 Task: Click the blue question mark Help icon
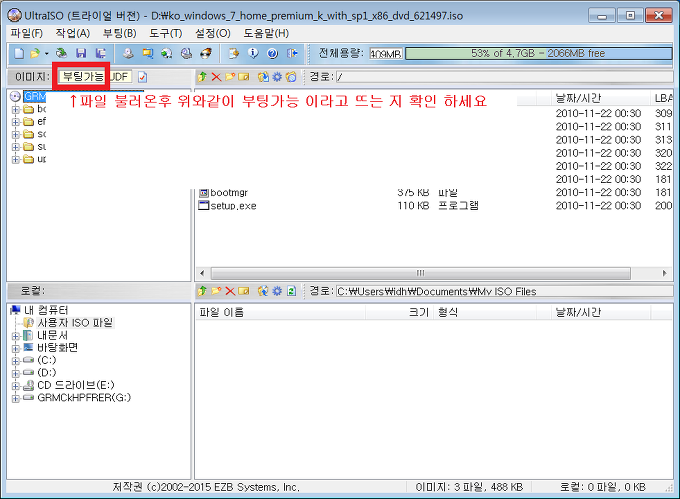(272, 53)
